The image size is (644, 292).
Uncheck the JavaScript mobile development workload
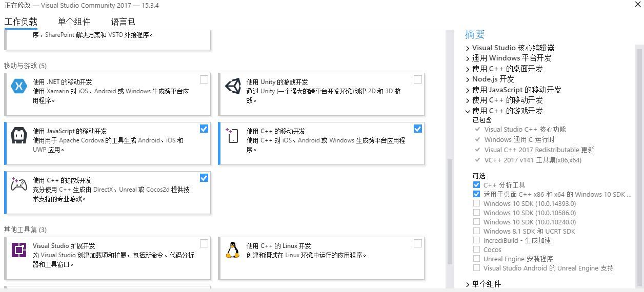(204, 129)
